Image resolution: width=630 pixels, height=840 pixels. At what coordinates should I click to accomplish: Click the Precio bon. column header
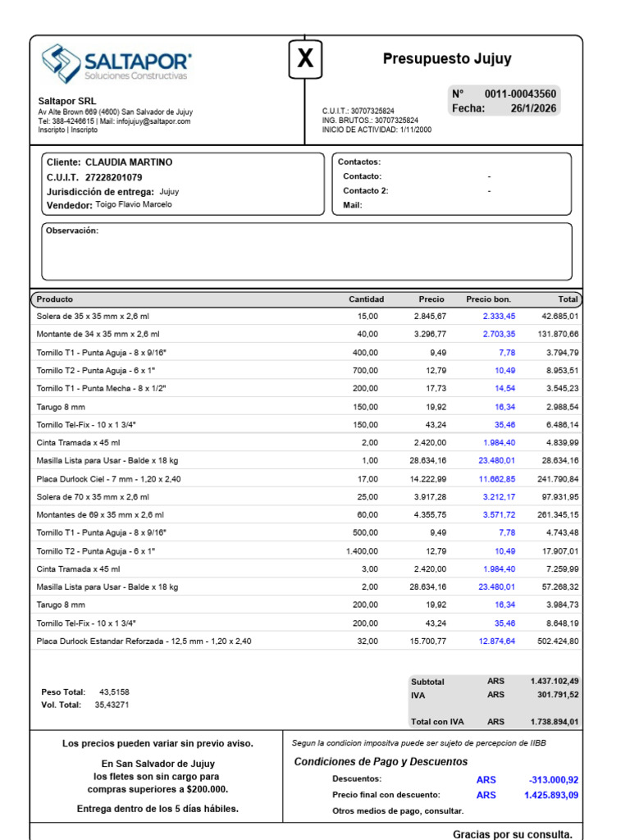(488, 299)
